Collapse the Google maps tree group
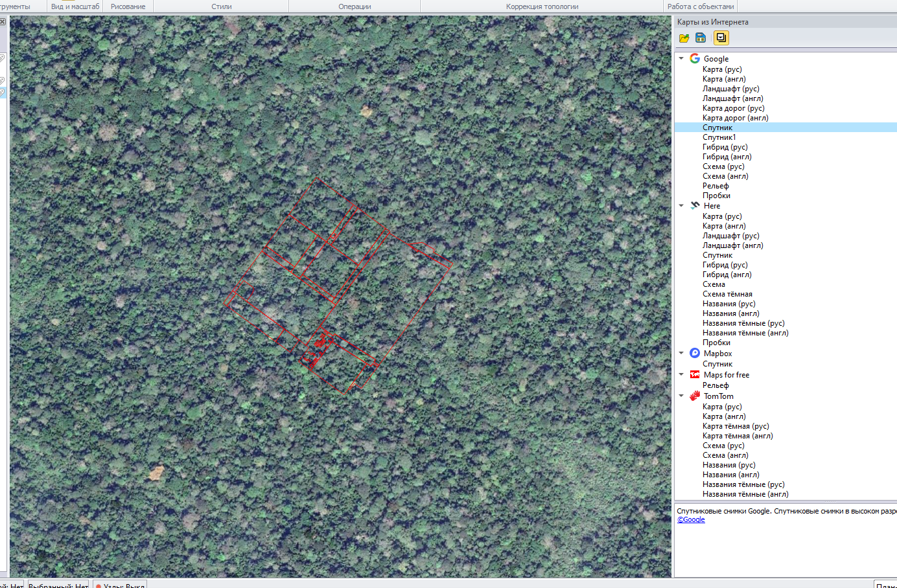897x588 pixels. pyautogui.click(x=681, y=58)
